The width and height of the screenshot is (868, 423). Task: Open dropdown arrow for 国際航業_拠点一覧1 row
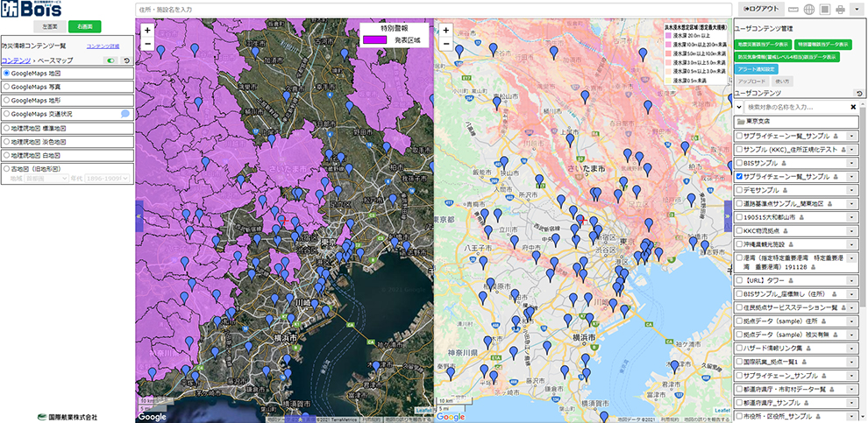click(852, 362)
